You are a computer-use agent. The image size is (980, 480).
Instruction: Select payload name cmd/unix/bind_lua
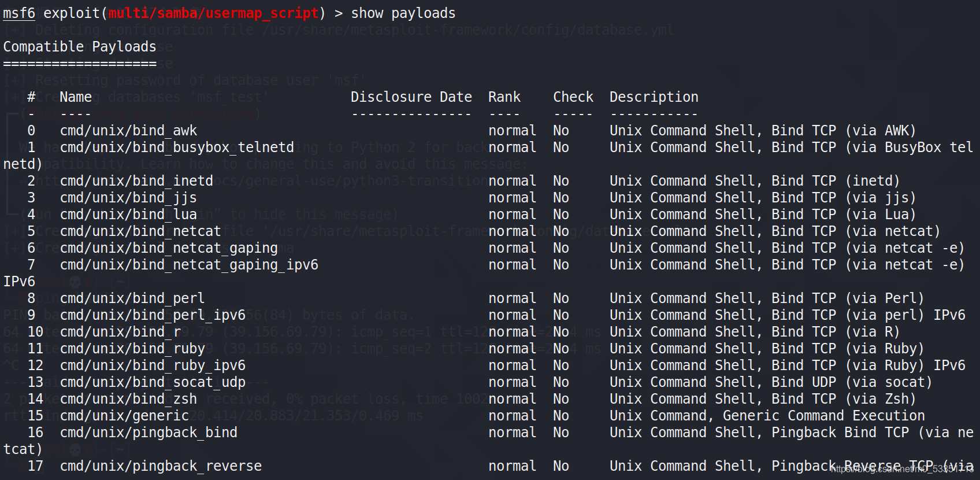click(129, 215)
